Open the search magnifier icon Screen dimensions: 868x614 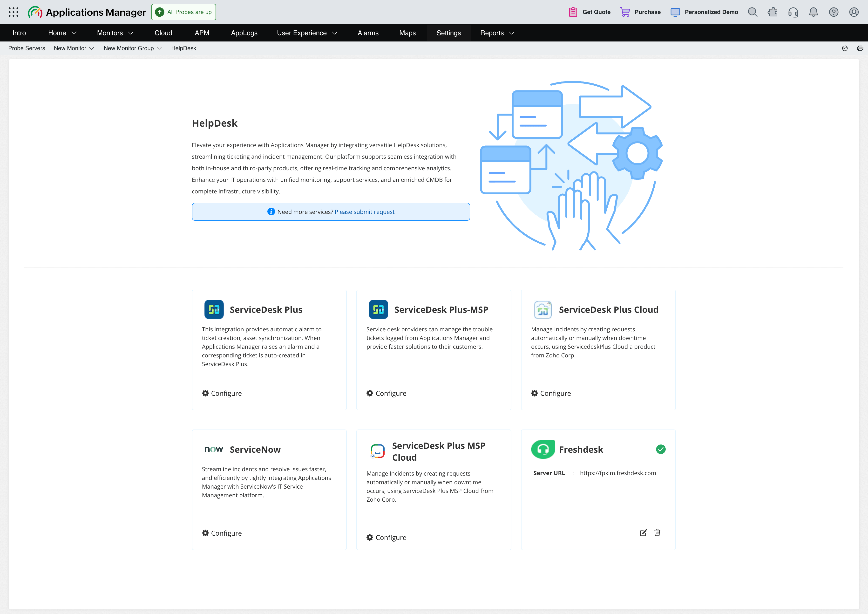point(753,12)
